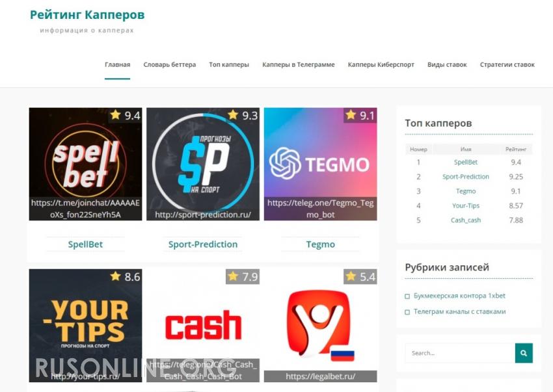Open the Словарь беттера menu item

pos(170,64)
